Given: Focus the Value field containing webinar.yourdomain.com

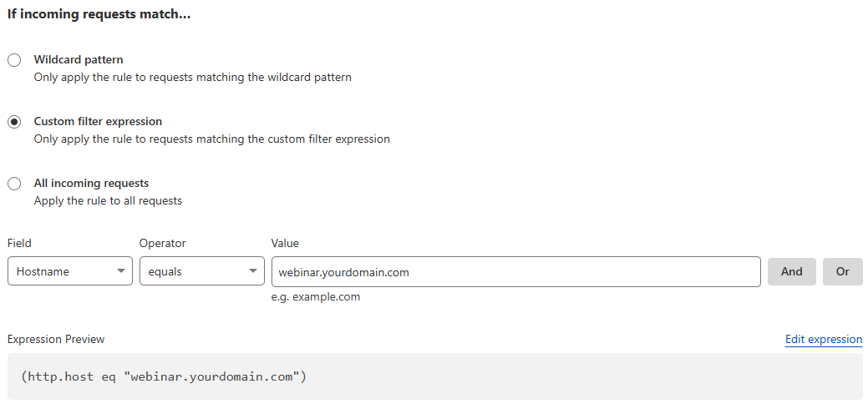Looking at the screenshot, I should tap(515, 271).
